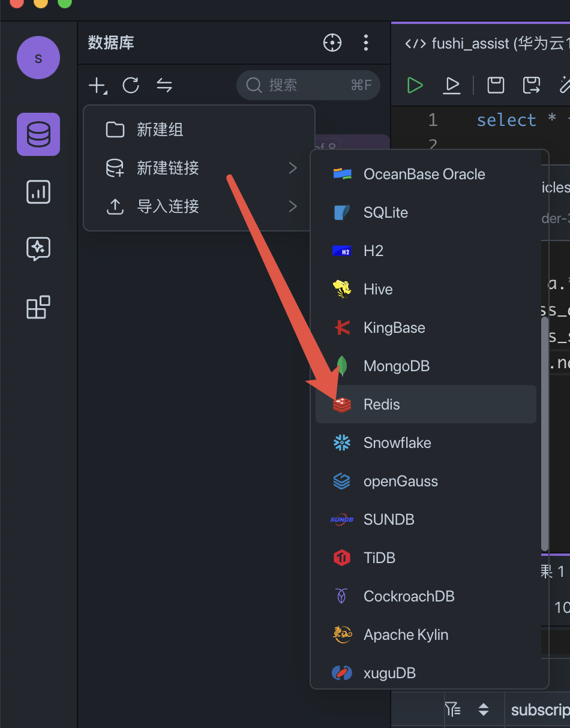
Task: Click the "select" keyword on line 1
Action: (506, 120)
